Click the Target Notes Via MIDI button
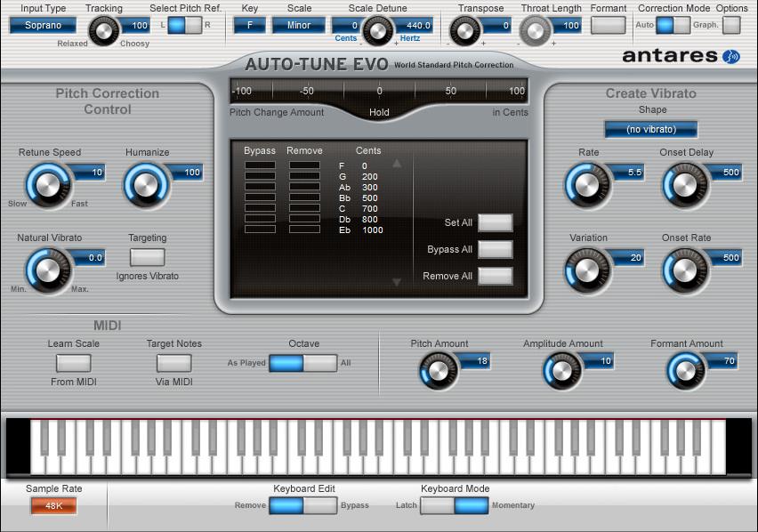Image resolution: width=758 pixels, height=532 pixels. 174,363
